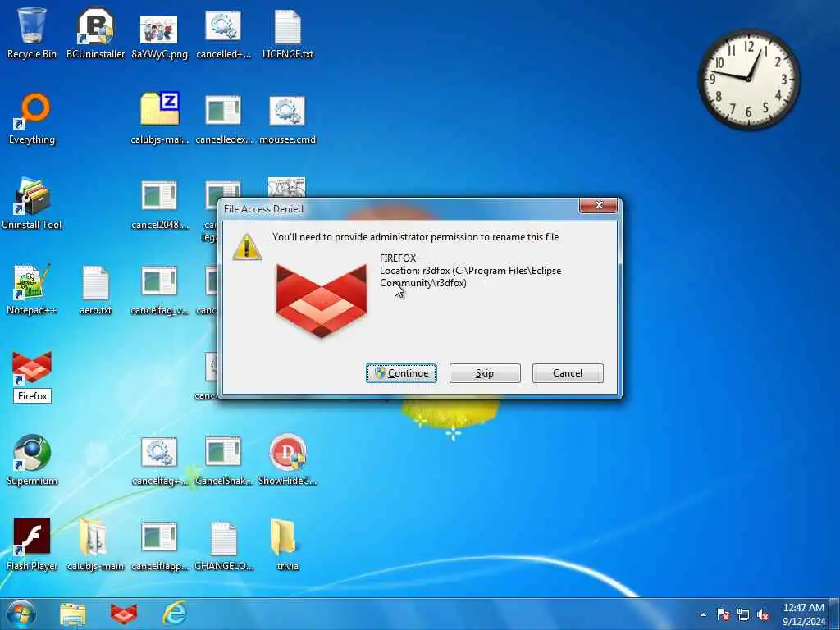Select the Firefox r3dfox desktop shortcut
The width and height of the screenshot is (840, 630).
click(32, 367)
